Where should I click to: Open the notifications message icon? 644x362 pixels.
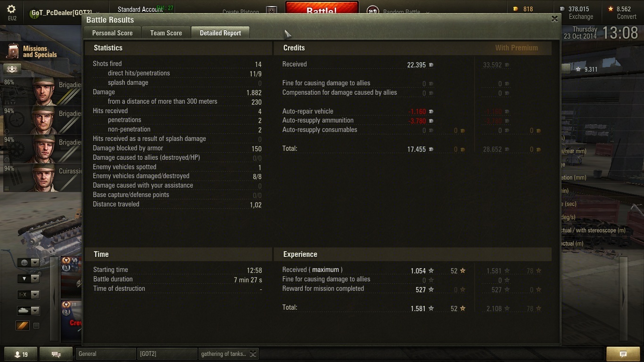tap(623, 354)
